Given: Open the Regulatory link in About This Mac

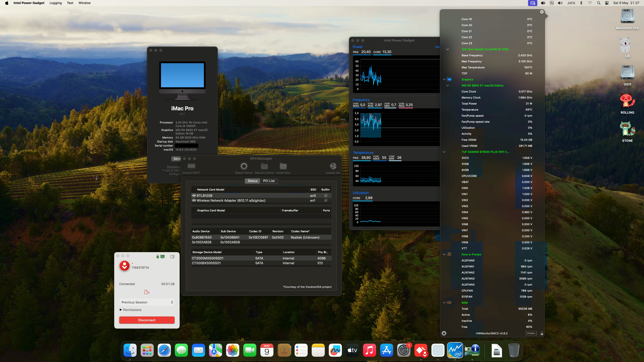Looking at the screenshot, I should [x=174, y=167].
